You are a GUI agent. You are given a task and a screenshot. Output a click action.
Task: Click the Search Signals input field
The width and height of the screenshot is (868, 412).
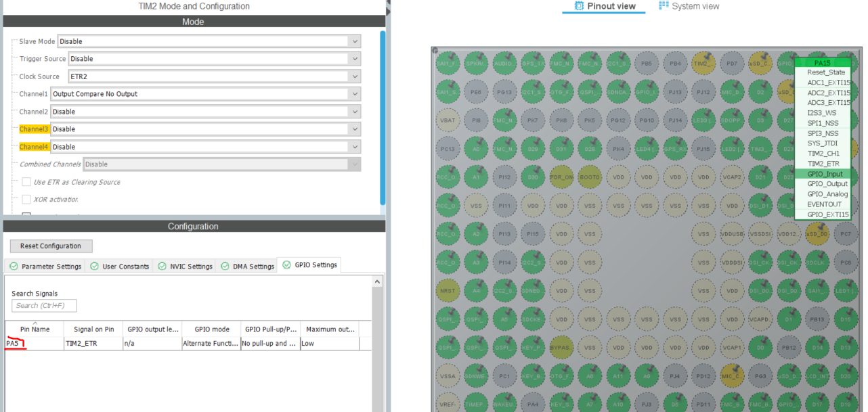(44, 306)
